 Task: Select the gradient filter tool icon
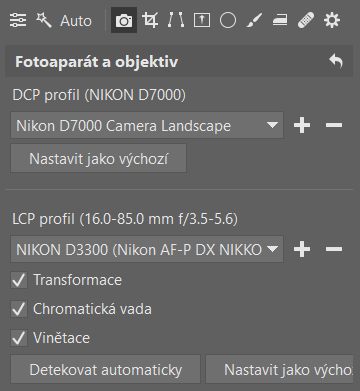[x=202, y=20]
